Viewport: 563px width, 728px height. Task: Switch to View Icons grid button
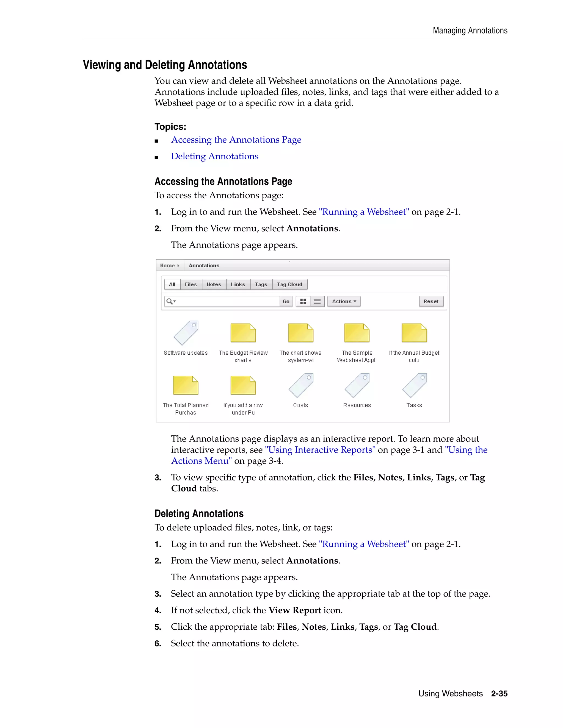(303, 301)
